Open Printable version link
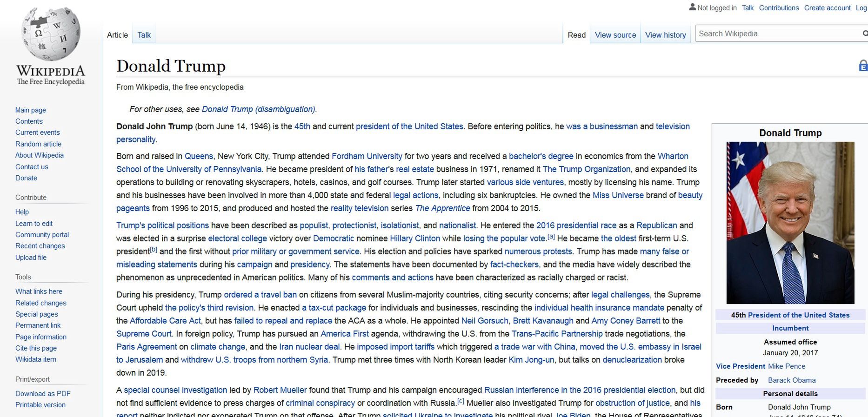This screenshot has width=868, height=417. 40,405
